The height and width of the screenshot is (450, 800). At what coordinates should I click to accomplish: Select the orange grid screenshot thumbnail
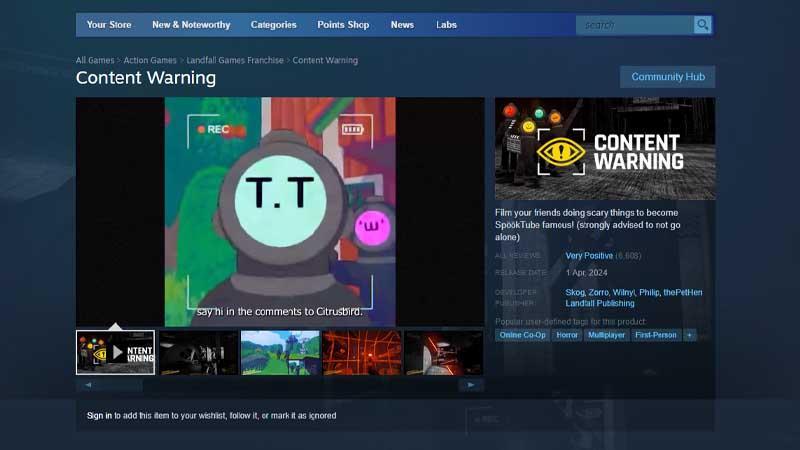(x=362, y=353)
